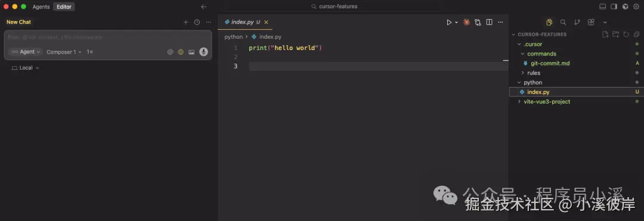Click the @ add context icon
644x221 pixels.
pos(170,52)
